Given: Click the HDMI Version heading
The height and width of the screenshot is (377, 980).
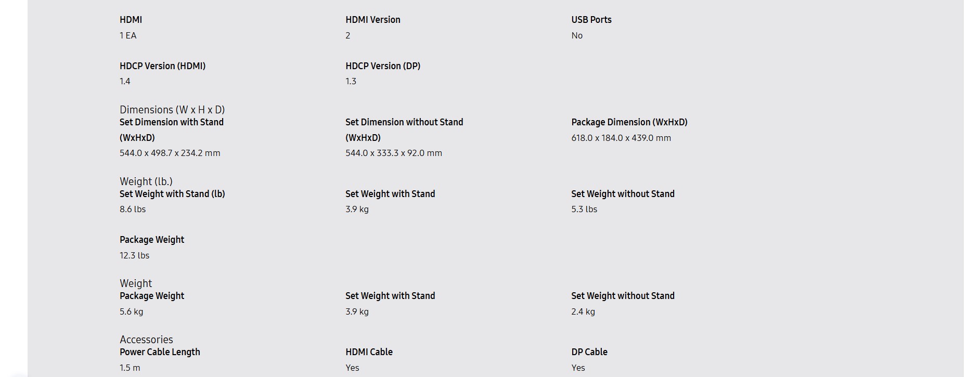Looking at the screenshot, I should coord(372,20).
